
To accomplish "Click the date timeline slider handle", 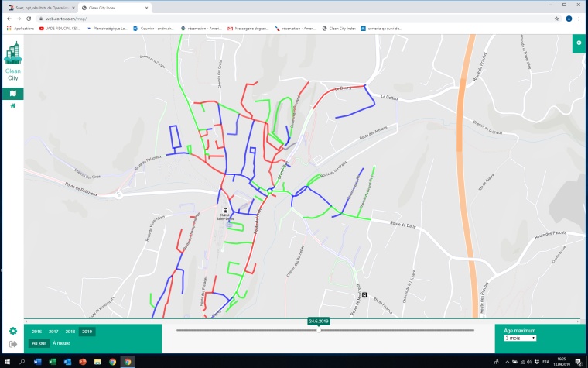I will [318, 330].
